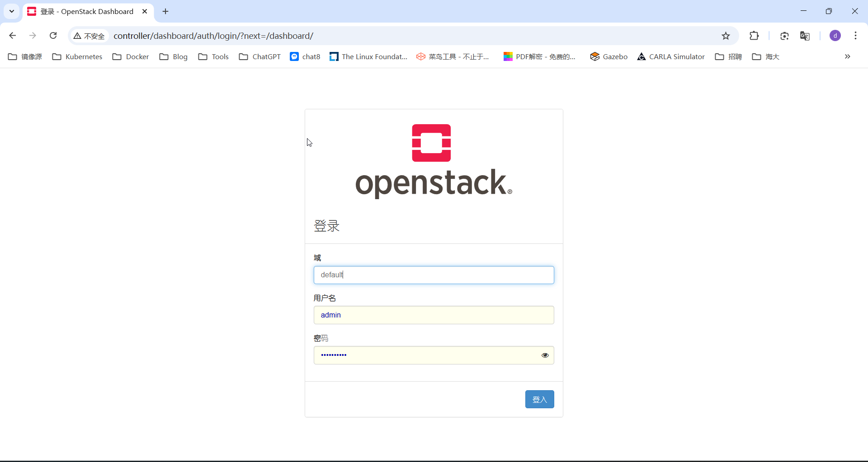Viewport: 868px width, 462px height.
Task: Select the 登录 - OpenStack Dashboard tab
Action: click(x=88, y=11)
